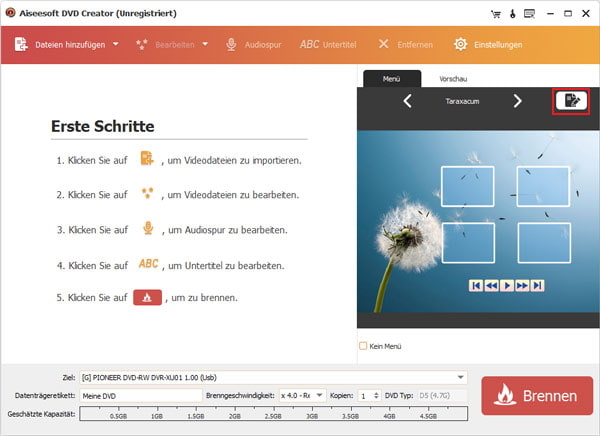Image resolution: width=600 pixels, height=436 pixels.
Task: Click skip-to-last button in menu preview
Action: point(538,286)
